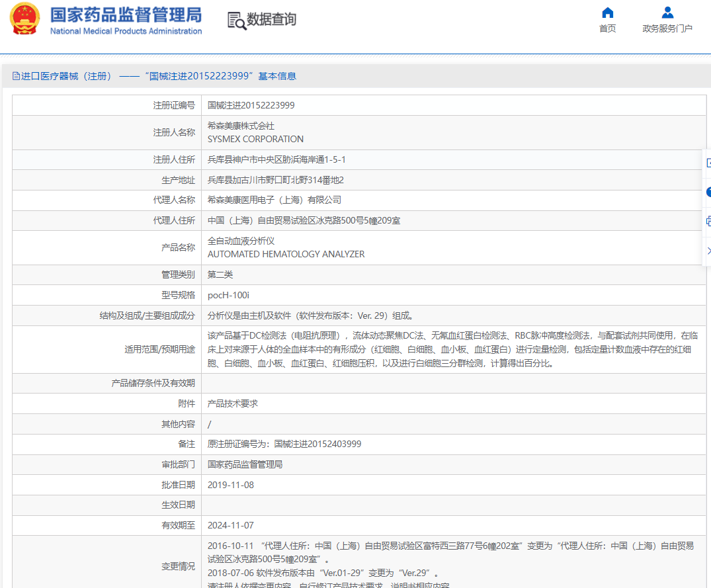This screenshot has height=588, width=711.
Task: Click the 附件 row label
Action: click(187, 403)
